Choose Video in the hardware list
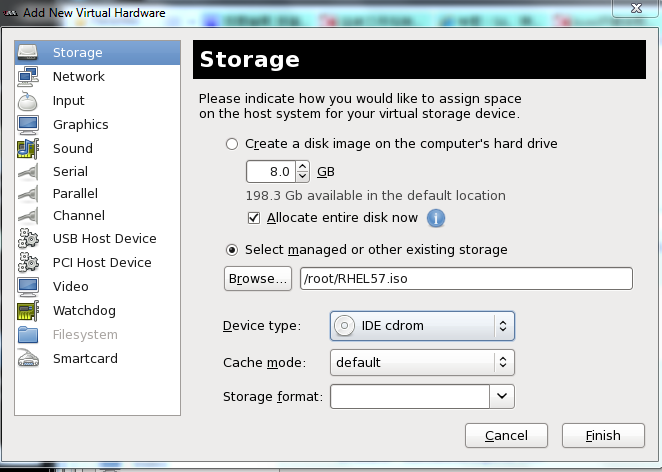Image resolution: width=662 pixels, height=472 pixels. (x=98, y=286)
